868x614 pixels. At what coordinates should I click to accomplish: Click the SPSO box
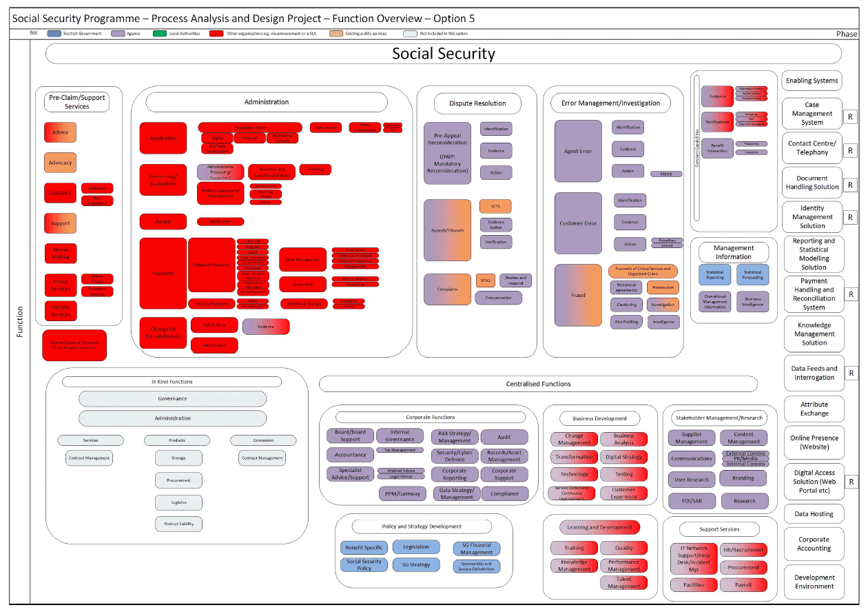point(486,280)
